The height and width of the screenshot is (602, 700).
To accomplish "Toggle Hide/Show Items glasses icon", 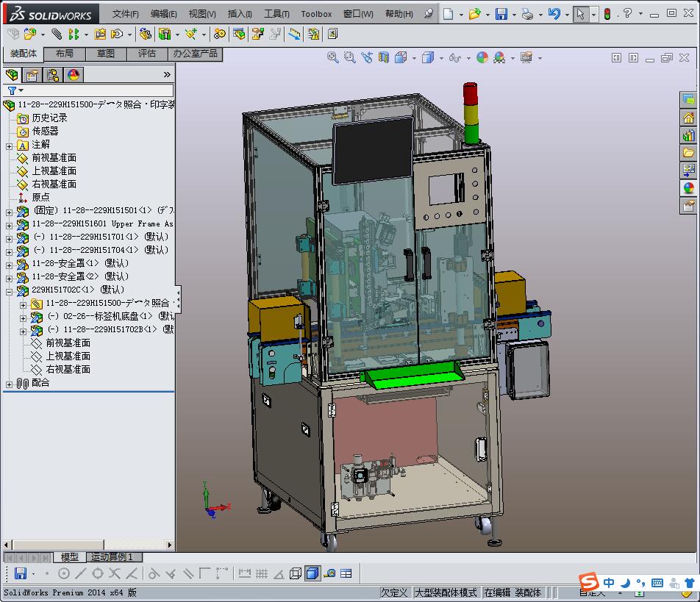I will click(455, 57).
